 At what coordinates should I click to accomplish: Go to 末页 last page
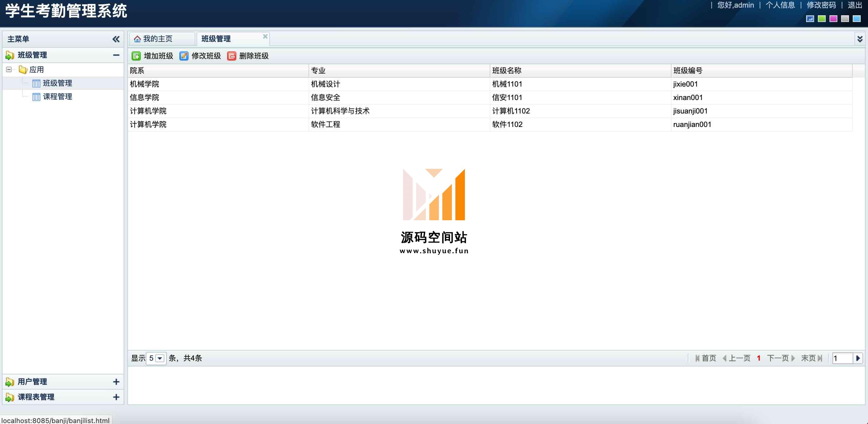pos(812,358)
